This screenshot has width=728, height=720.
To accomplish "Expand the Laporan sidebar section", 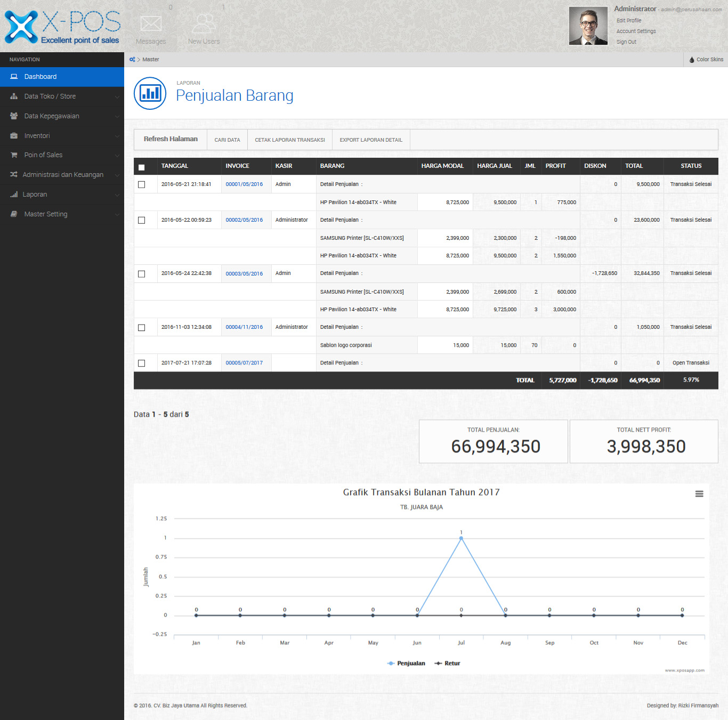I will (x=62, y=195).
